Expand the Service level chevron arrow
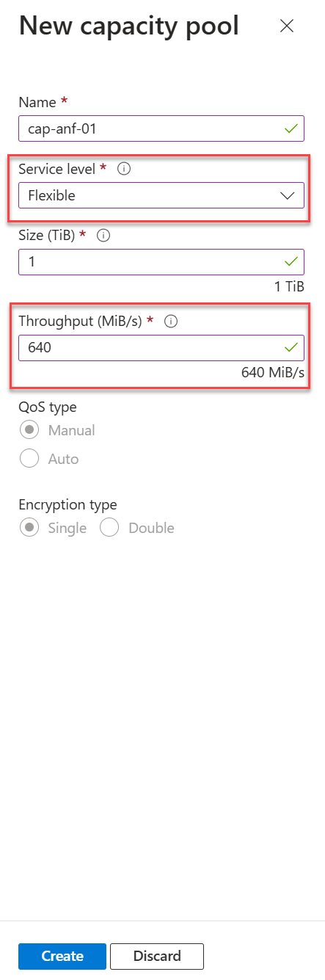325x980 pixels. click(288, 195)
